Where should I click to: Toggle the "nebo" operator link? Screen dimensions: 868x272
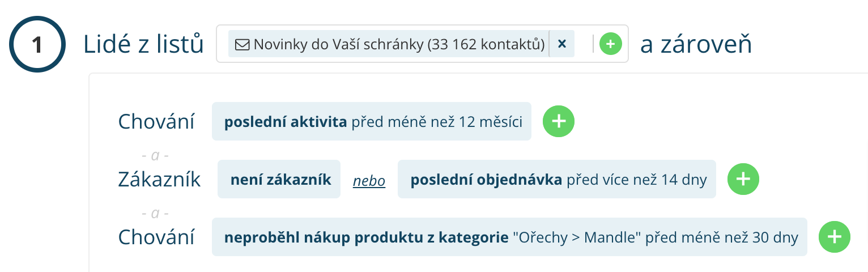[x=369, y=181]
